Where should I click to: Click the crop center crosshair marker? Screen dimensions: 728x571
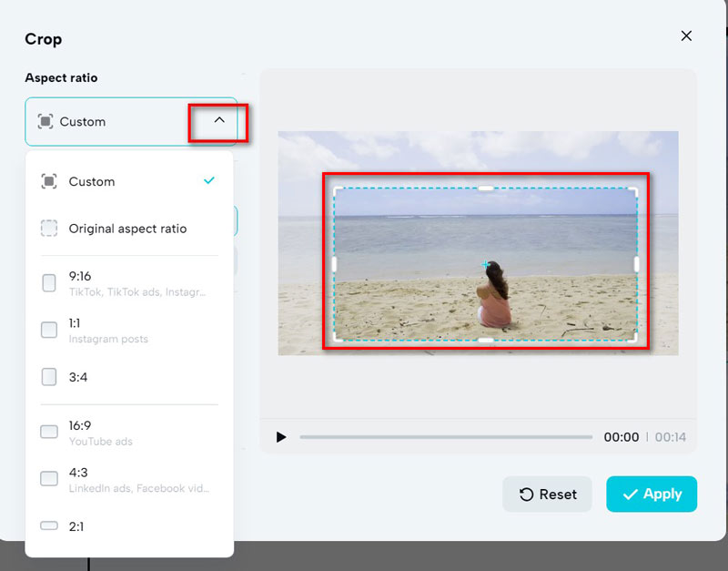click(x=485, y=265)
